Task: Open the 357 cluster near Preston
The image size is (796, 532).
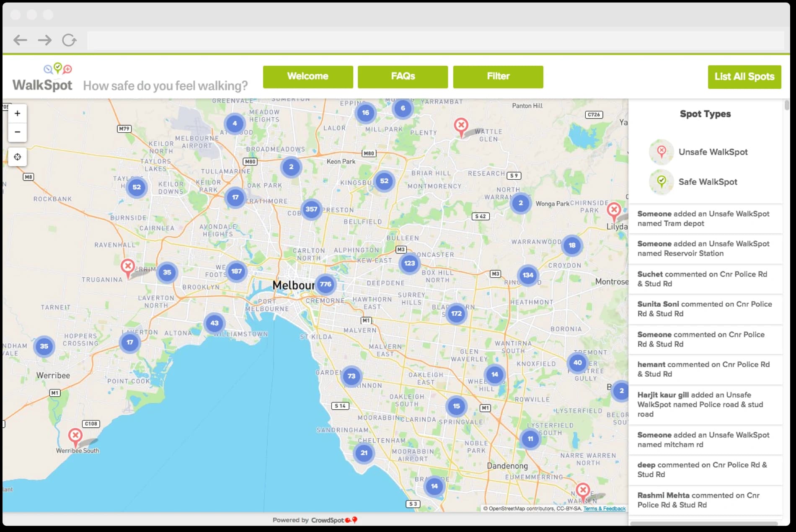Action: tap(311, 209)
